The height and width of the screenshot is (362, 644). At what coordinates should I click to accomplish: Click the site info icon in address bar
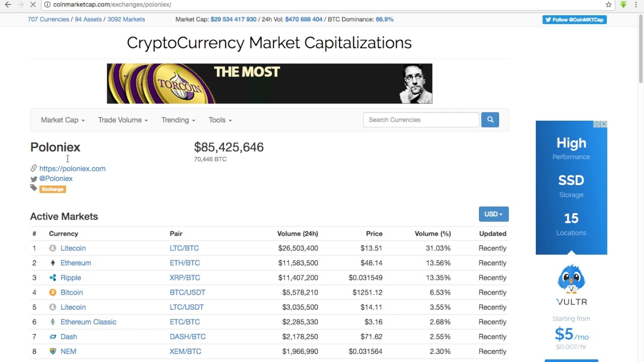(47, 5)
